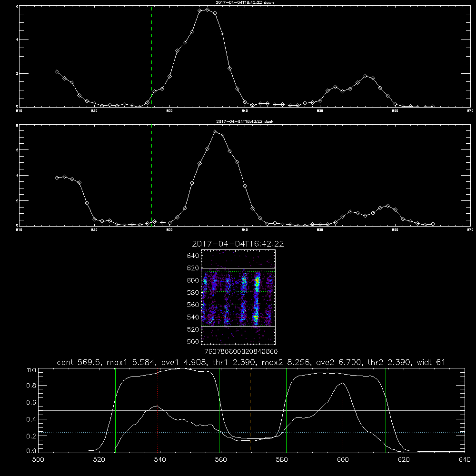Click the '520' label on bottom plot x-axis
Viewport: 476px width, 476px height.
click(99, 460)
